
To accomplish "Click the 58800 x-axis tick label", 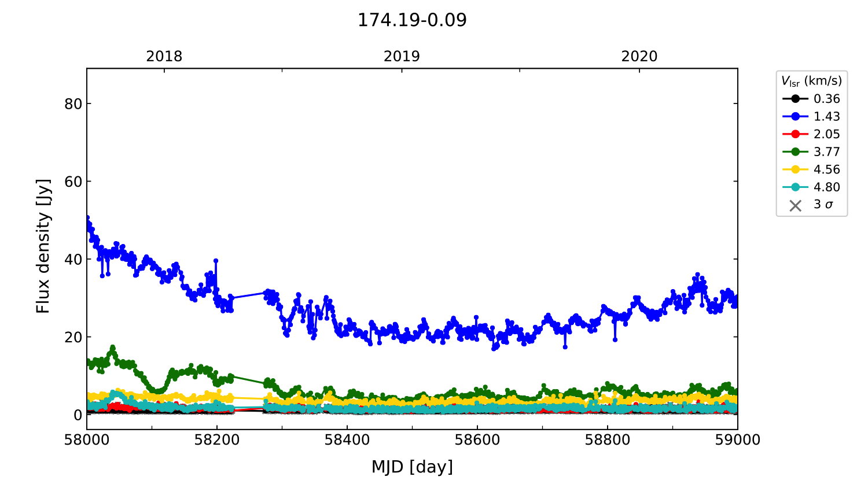I will point(608,440).
